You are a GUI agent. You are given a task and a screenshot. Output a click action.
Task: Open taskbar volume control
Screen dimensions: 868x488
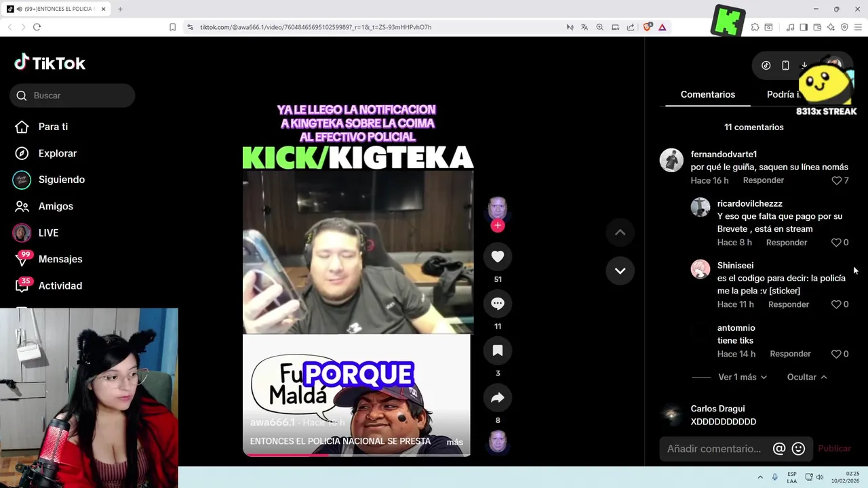point(819,477)
